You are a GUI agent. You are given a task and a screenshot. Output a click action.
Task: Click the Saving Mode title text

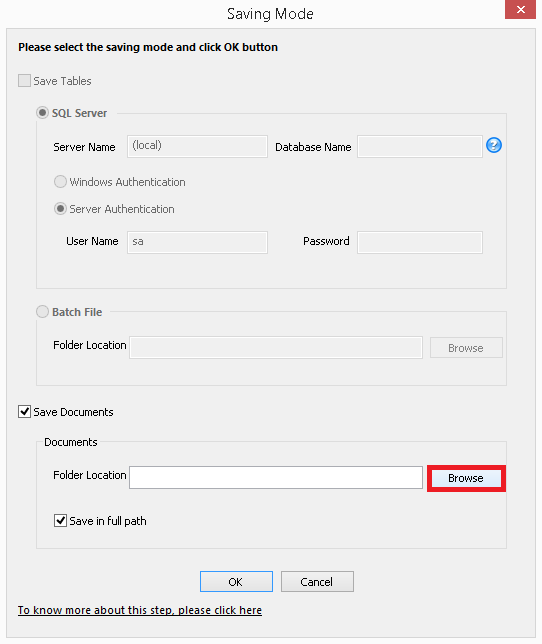click(270, 14)
